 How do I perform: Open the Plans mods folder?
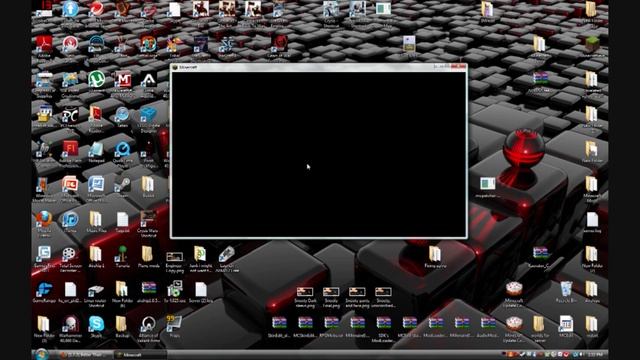[148, 254]
